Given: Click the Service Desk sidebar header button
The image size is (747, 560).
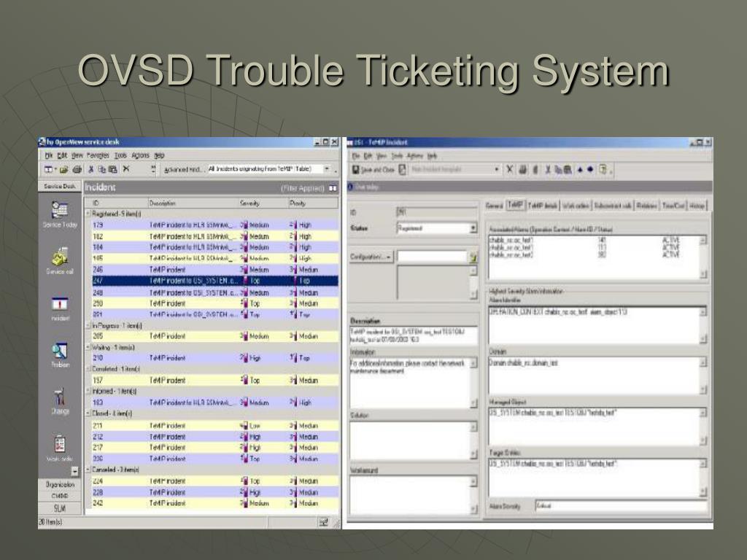Looking at the screenshot, I should 60,186.
